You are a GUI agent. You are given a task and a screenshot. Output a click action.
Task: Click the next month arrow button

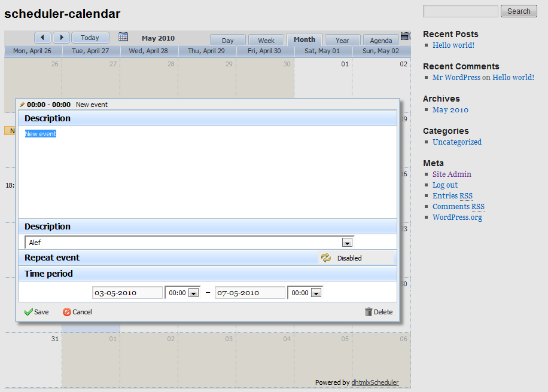click(x=61, y=38)
